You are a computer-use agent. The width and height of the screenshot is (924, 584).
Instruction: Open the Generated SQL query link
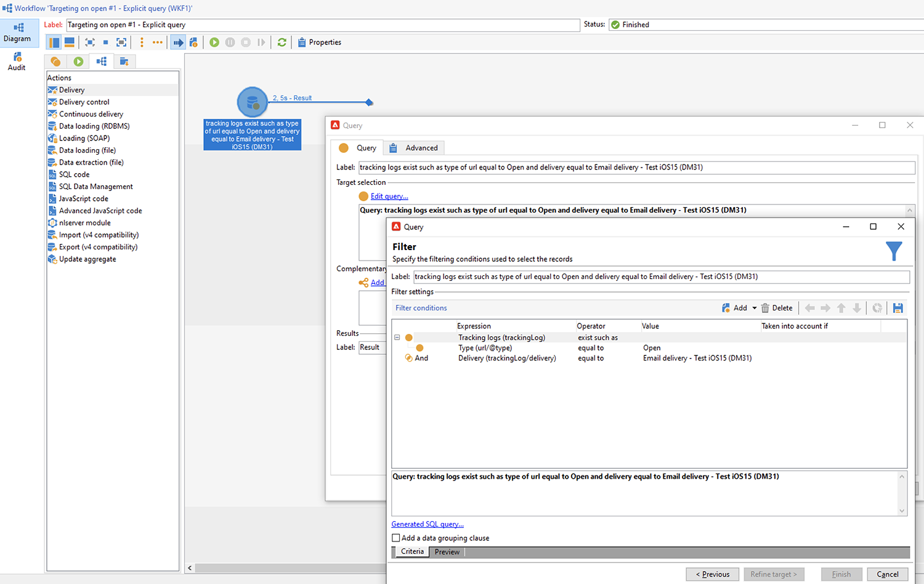click(x=428, y=524)
